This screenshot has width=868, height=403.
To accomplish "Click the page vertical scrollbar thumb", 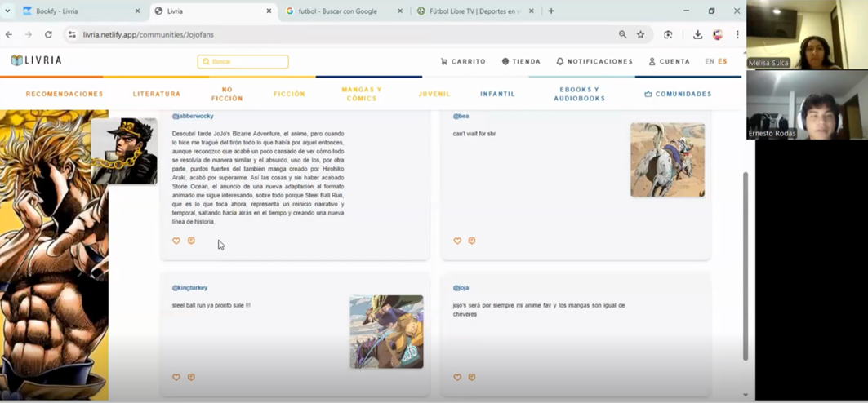I will pos(745,266).
